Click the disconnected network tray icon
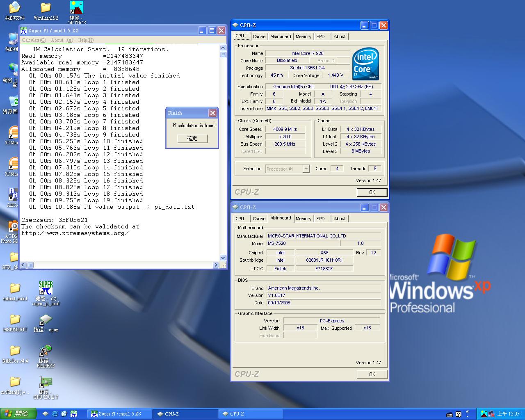Screen dimensions: 525x420 pyautogui.click(x=492, y=414)
